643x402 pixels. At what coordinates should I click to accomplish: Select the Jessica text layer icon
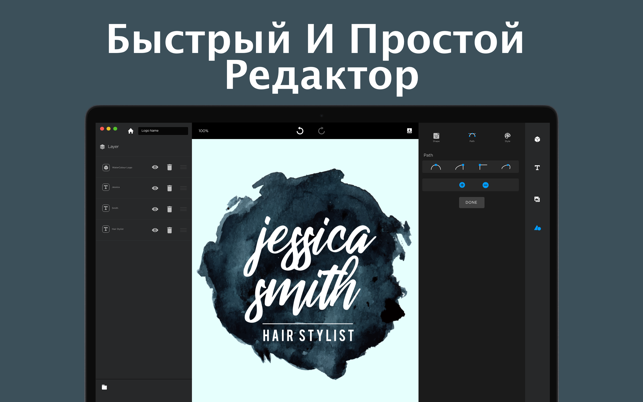pos(106,187)
